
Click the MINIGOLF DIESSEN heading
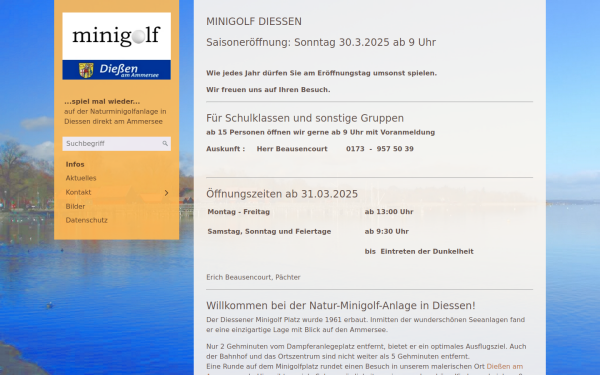point(254,21)
